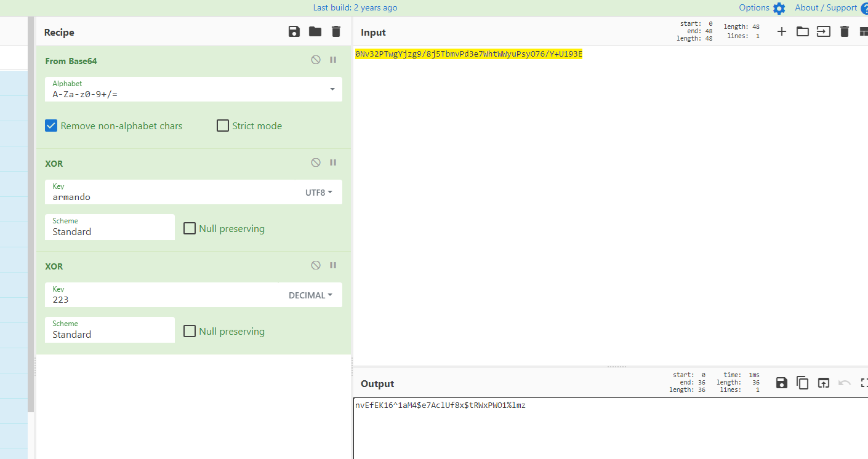
Task: Clear the recipe with the trash icon
Action: click(x=336, y=32)
